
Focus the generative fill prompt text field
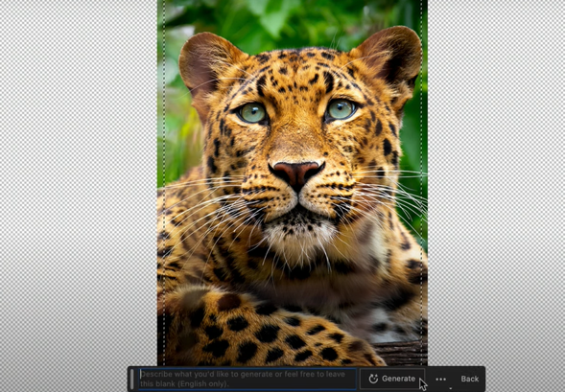[247, 379]
